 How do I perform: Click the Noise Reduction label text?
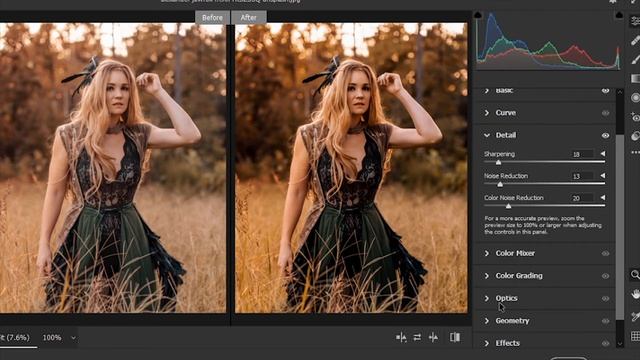click(x=506, y=176)
